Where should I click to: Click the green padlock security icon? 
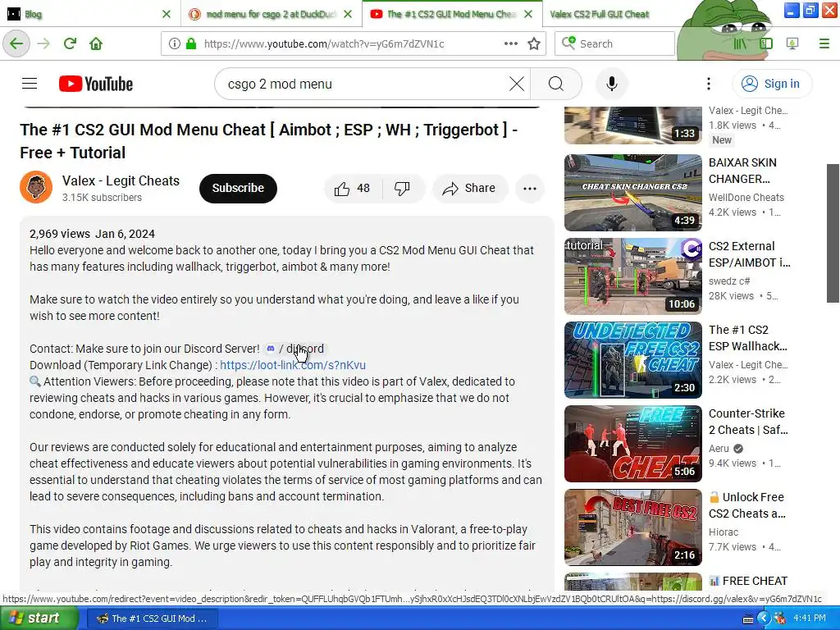[190, 43]
